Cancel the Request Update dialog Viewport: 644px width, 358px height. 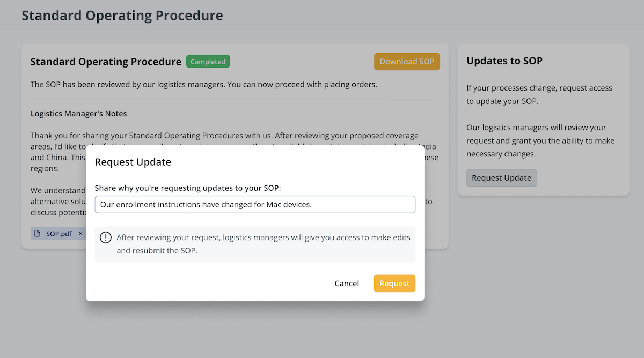tap(347, 284)
